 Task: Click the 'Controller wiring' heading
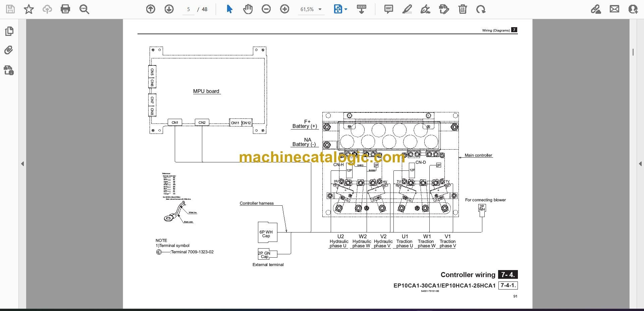click(x=468, y=275)
